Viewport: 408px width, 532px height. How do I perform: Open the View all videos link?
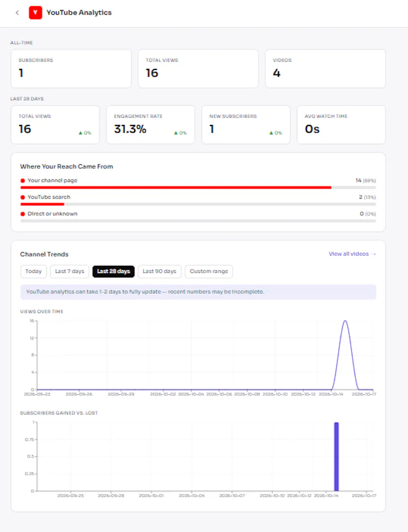point(352,254)
